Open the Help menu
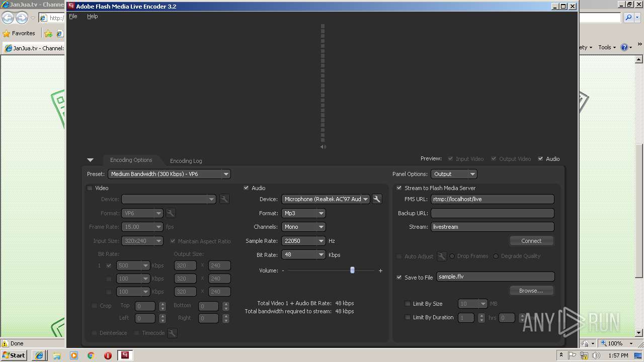Image resolution: width=644 pixels, height=362 pixels. tap(92, 16)
